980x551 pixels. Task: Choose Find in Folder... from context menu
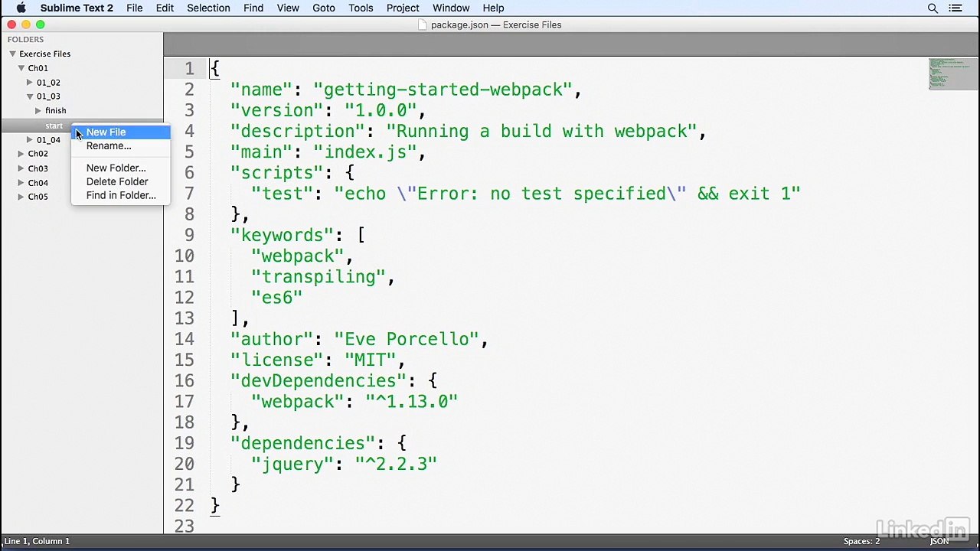pyautogui.click(x=121, y=196)
